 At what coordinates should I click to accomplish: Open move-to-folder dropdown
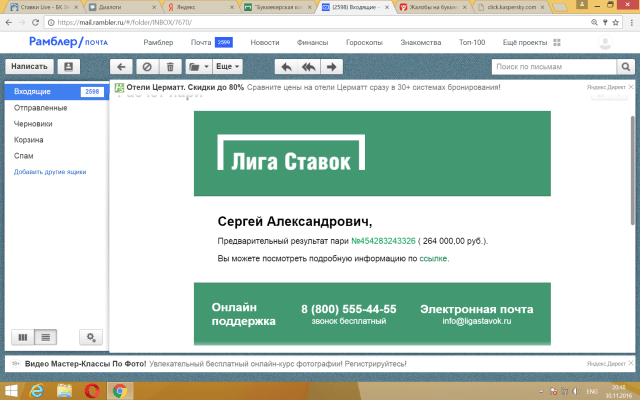(x=199, y=67)
